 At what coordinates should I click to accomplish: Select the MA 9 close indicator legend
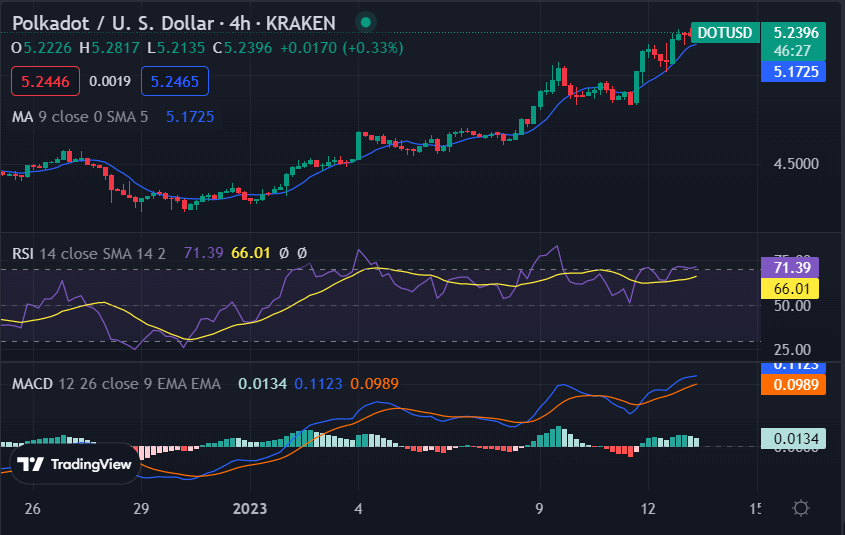80,116
